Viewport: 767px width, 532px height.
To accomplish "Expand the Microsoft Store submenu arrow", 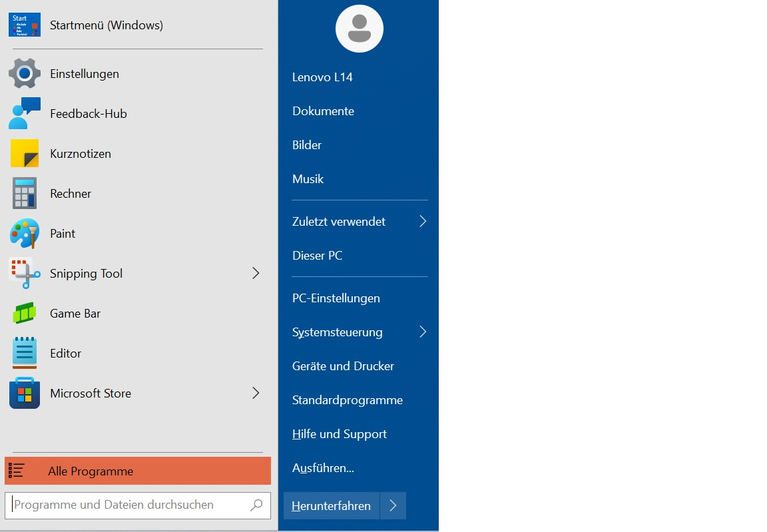I will pos(256,393).
